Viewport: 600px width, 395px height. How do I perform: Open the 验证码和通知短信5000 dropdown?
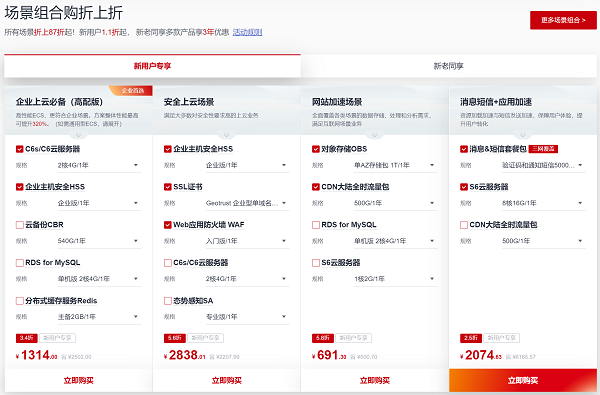pos(543,165)
